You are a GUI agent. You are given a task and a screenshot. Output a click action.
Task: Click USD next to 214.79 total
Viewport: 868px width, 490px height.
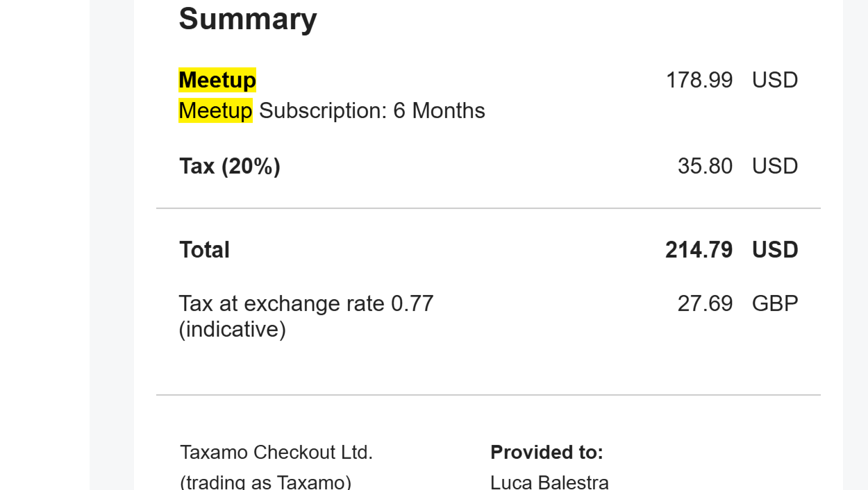[774, 250]
